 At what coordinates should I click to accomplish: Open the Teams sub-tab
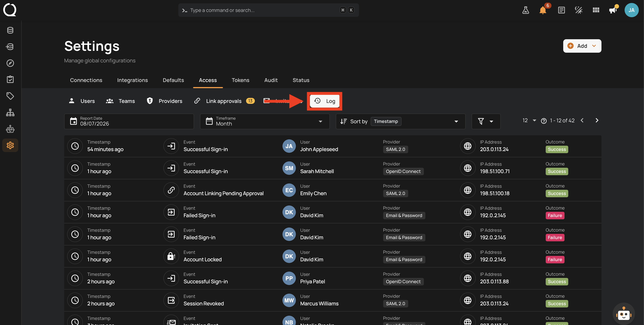[121, 101]
